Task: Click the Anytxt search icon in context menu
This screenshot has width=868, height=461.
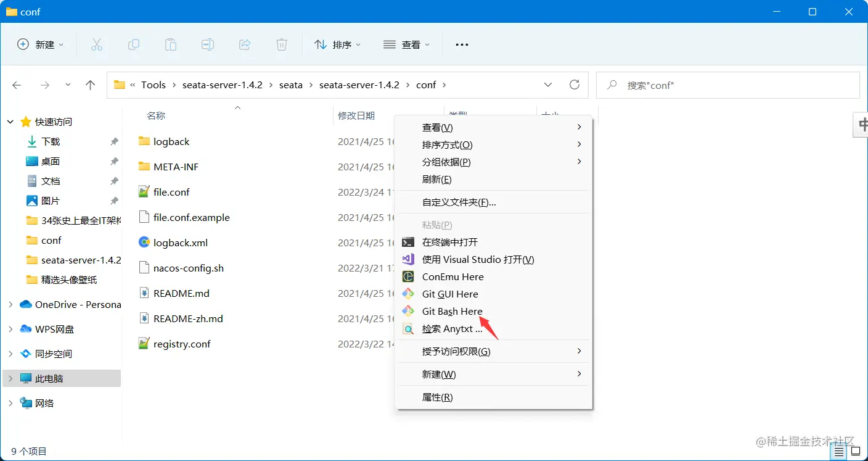Action: [x=408, y=329]
